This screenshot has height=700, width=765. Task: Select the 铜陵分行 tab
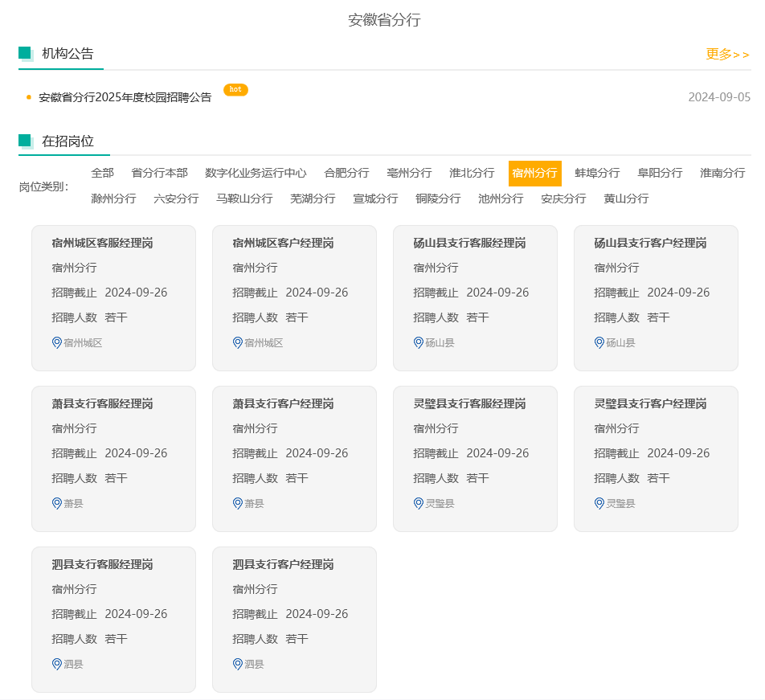coord(438,199)
